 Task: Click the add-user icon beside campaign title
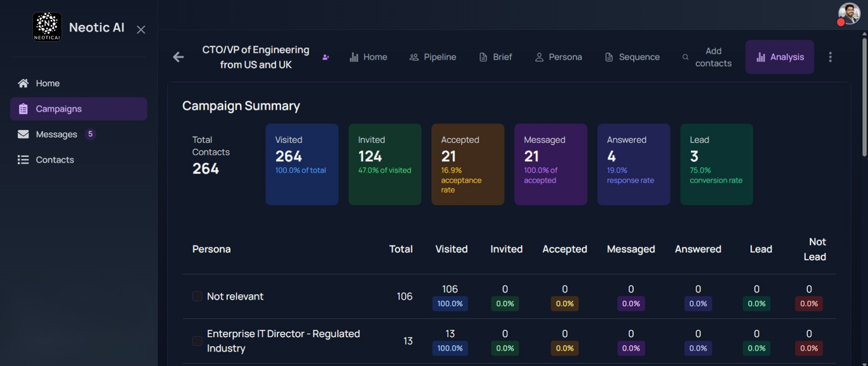325,57
